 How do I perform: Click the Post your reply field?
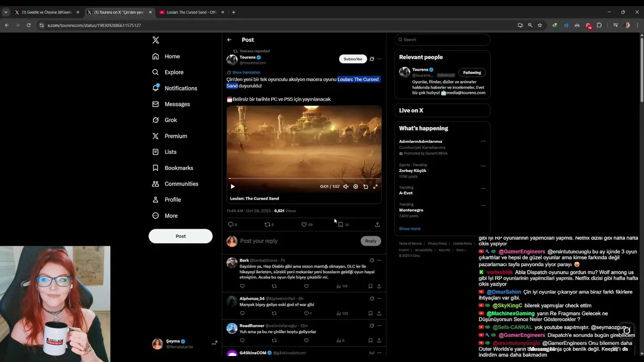tap(299, 241)
